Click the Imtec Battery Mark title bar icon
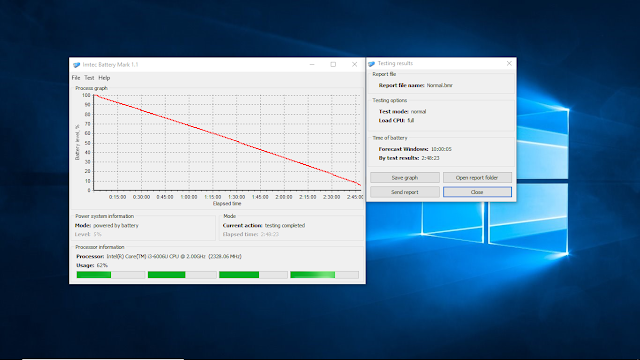The width and height of the screenshot is (640, 360). click(76, 65)
